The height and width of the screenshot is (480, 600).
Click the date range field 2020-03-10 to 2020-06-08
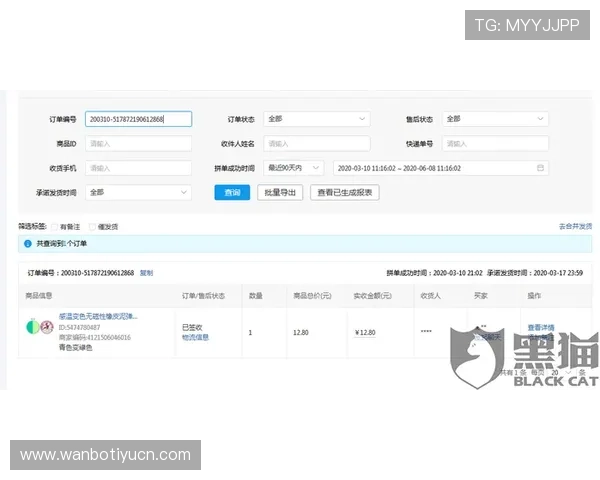(x=441, y=168)
